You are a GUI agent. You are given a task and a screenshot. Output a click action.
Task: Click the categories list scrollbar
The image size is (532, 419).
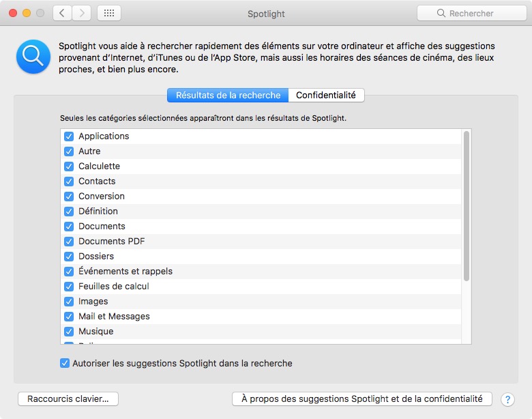[x=467, y=205]
